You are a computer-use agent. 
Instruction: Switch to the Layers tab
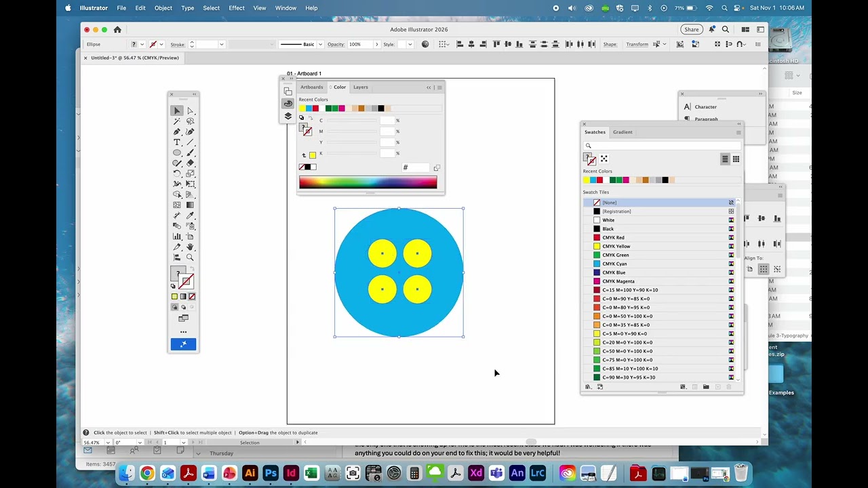[361, 87]
